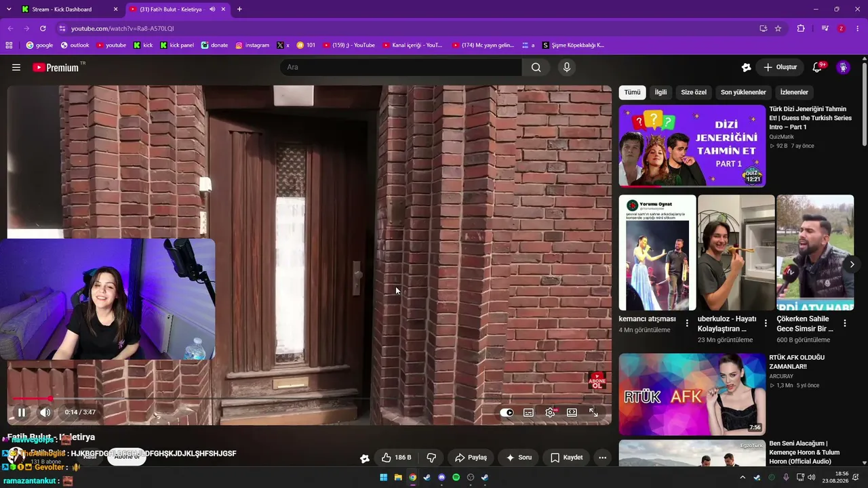Switch the player to theater mode
The width and height of the screenshot is (868, 488).
point(572,412)
